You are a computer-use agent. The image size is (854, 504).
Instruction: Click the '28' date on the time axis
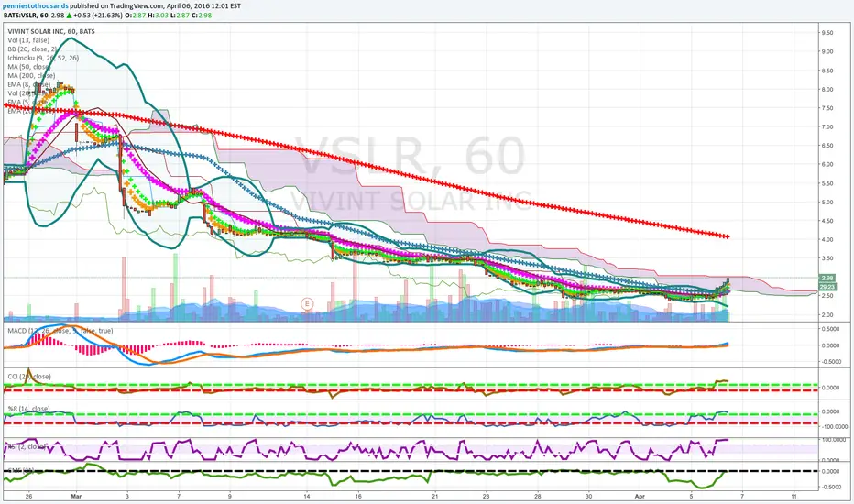[538, 497]
